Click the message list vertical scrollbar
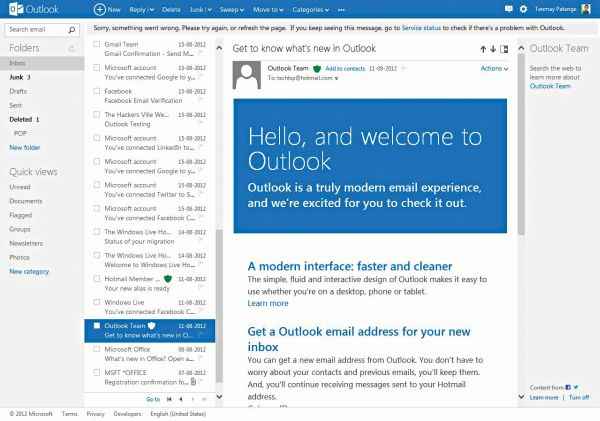The height and width of the screenshot is (421, 600). [x=219, y=306]
